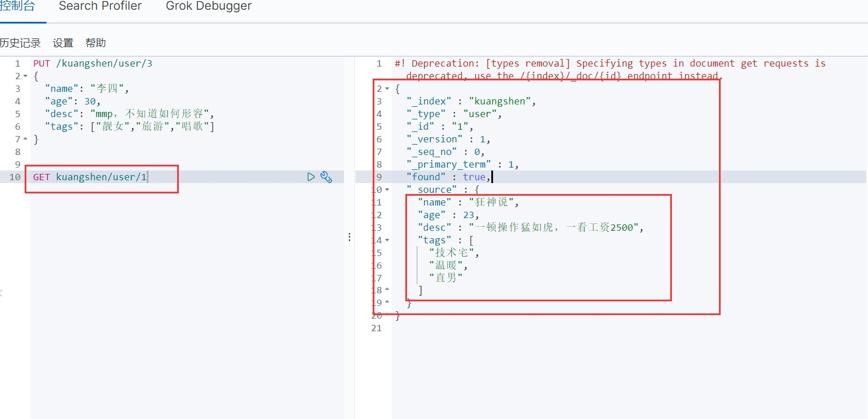
Task: Click the fold arrow at response line 19
Action: (387, 303)
